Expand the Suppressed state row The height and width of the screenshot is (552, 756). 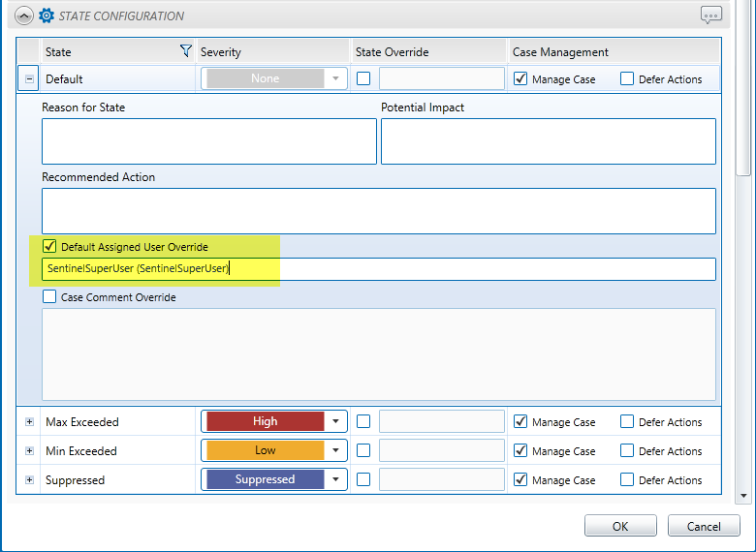tap(29, 480)
